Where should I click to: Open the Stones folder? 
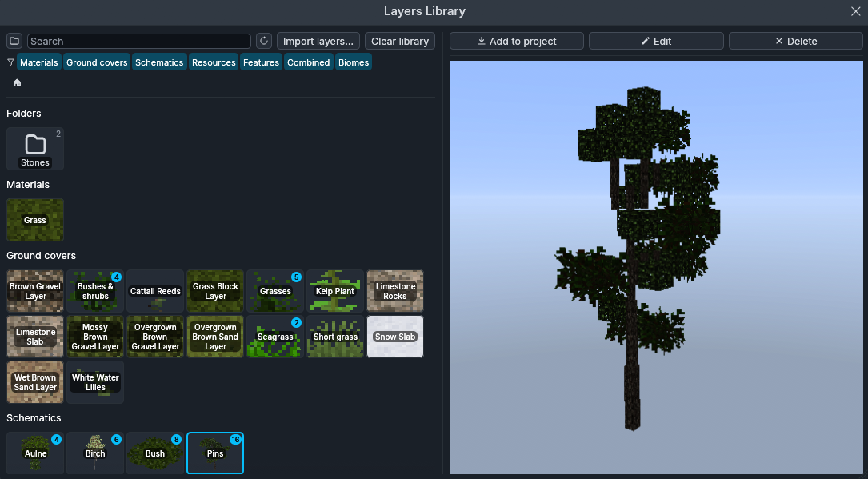click(35, 149)
